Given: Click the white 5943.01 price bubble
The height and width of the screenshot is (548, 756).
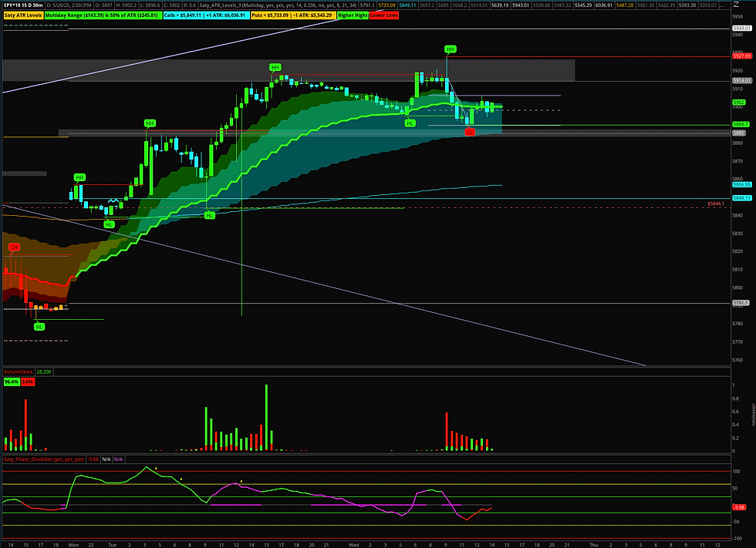Looking at the screenshot, I should pyautogui.click(x=742, y=29).
